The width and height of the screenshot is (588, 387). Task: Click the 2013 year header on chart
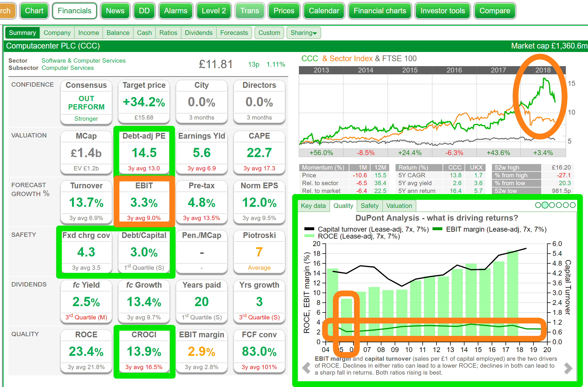pyautogui.click(x=321, y=70)
